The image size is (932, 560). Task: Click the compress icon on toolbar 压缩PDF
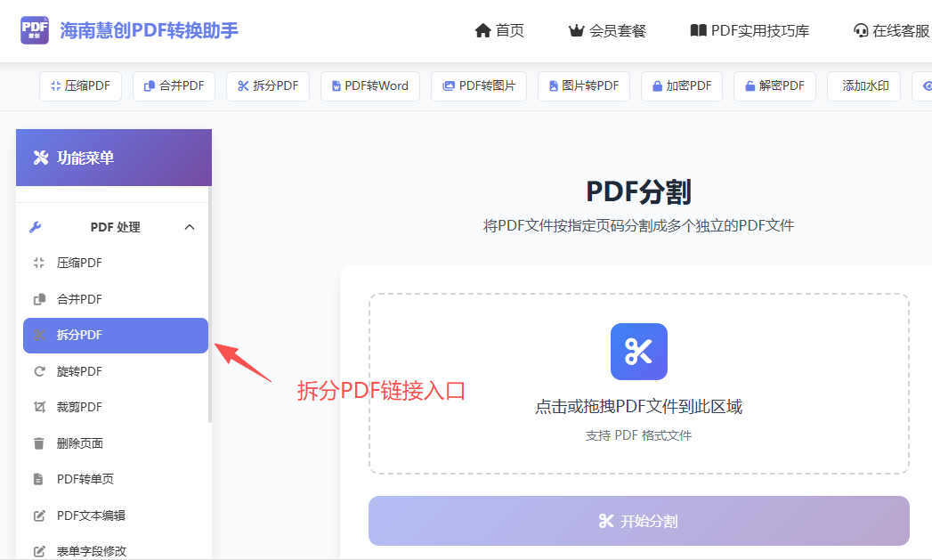[x=56, y=86]
